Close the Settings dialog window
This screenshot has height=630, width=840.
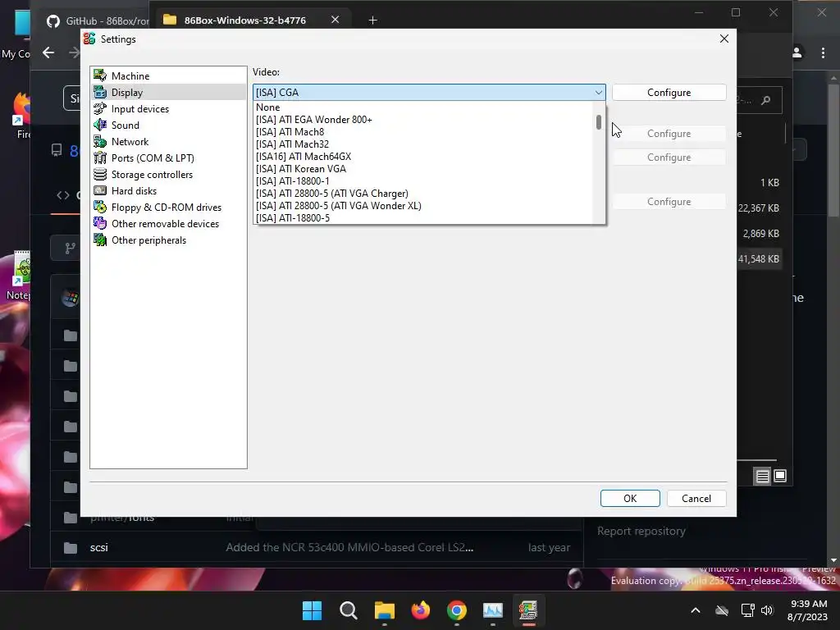coord(724,39)
